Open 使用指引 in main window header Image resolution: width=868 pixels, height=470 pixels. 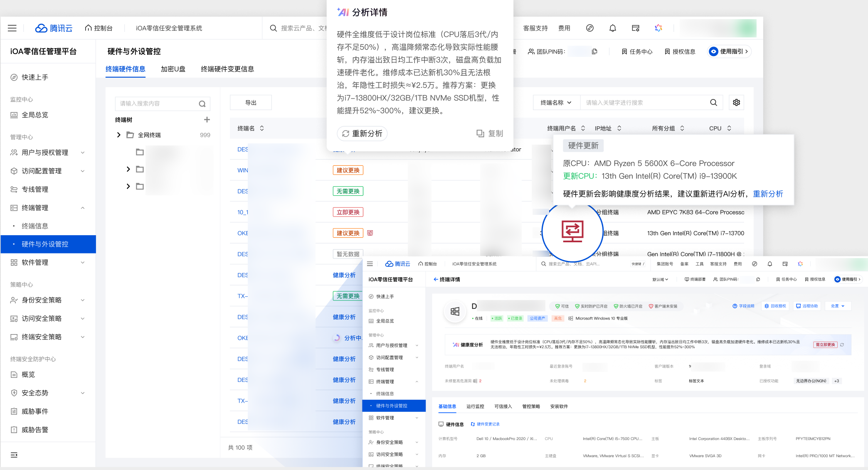click(x=730, y=52)
